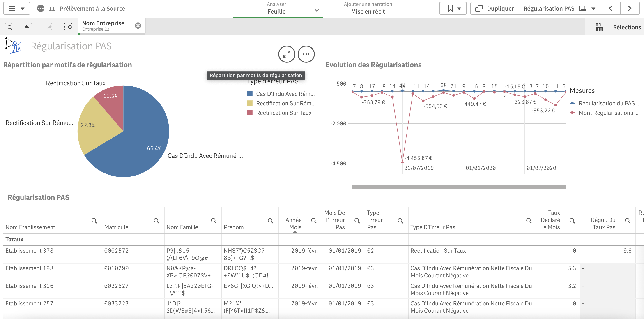Viewport: 644px width, 319px height.
Task: Open bookmarks dropdown
Action: 453,9
